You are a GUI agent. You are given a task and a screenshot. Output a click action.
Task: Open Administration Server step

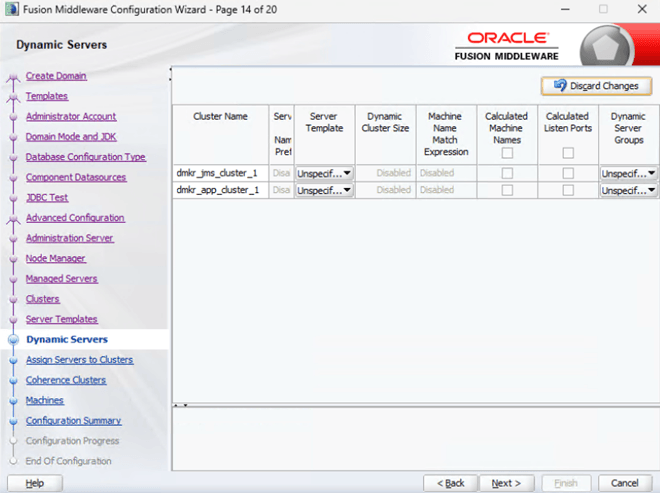(x=69, y=238)
